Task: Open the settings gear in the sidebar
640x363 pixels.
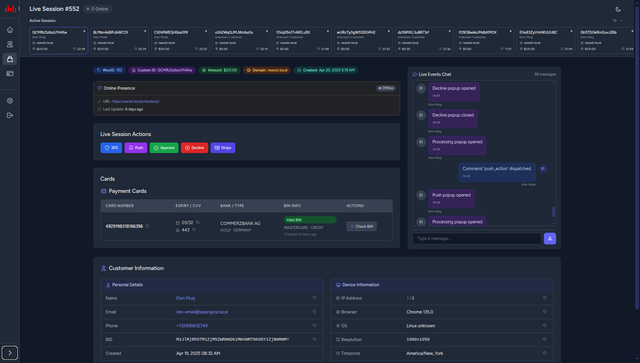Action: [x=10, y=101]
